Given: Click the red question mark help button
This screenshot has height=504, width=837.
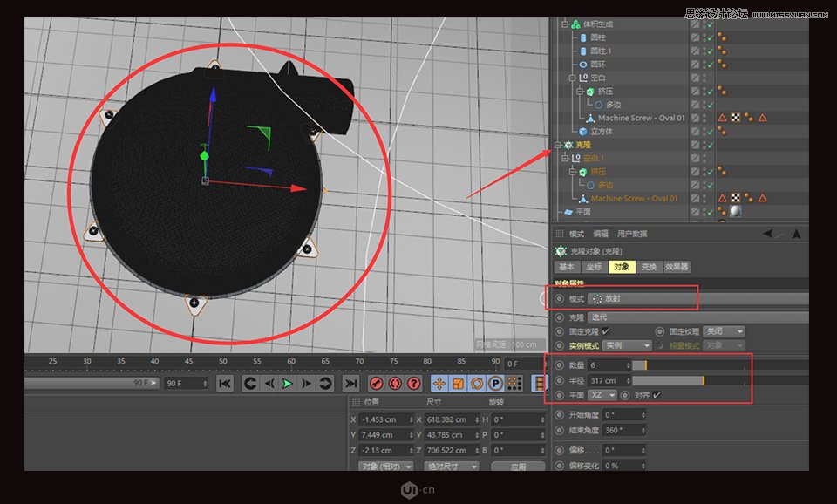Looking at the screenshot, I should pyautogui.click(x=412, y=383).
